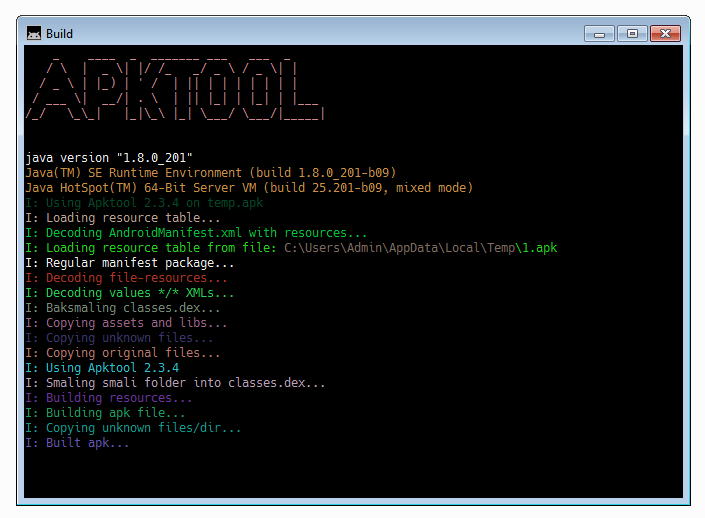Close the Build window

coord(665,33)
